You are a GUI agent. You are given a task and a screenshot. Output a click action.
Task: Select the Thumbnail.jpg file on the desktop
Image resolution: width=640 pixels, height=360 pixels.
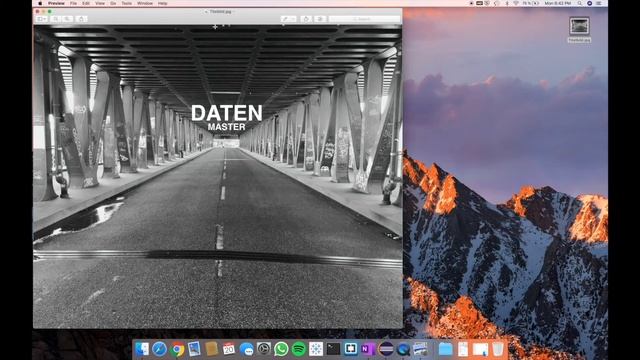(579, 29)
